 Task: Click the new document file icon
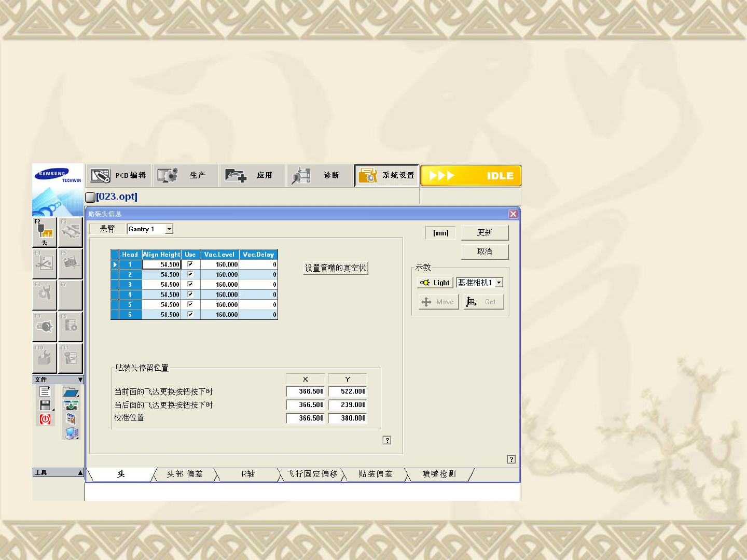[x=45, y=391]
